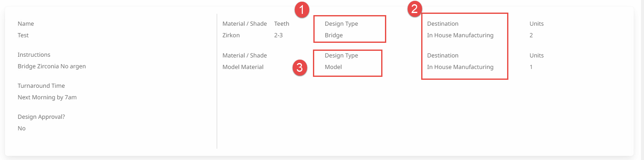
Task: Click the red annotation badge number 1
Action: [302, 10]
